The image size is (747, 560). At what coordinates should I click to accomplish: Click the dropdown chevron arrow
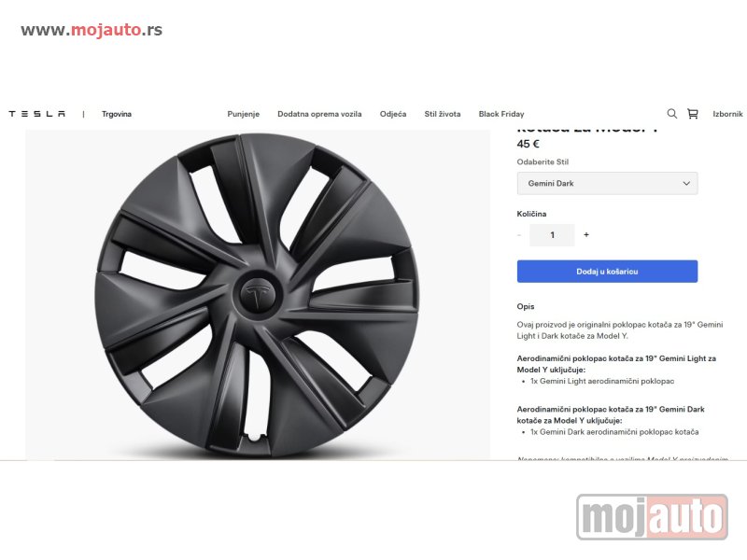[686, 183]
